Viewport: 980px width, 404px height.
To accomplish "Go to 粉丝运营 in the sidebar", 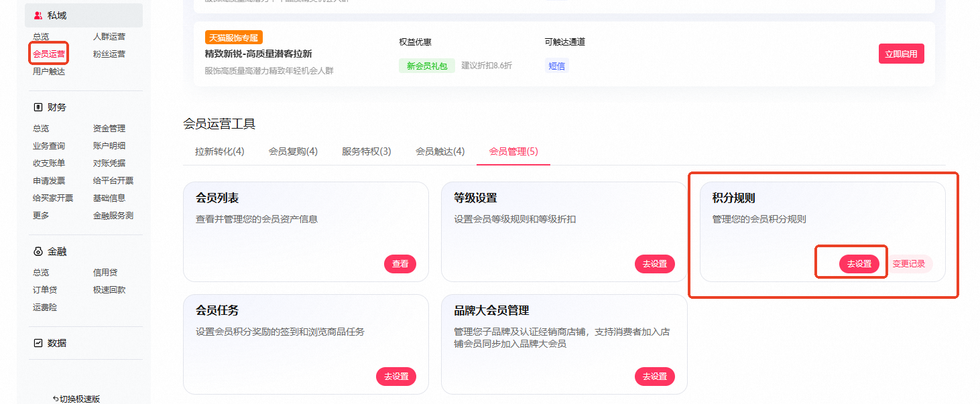I will coord(109,54).
